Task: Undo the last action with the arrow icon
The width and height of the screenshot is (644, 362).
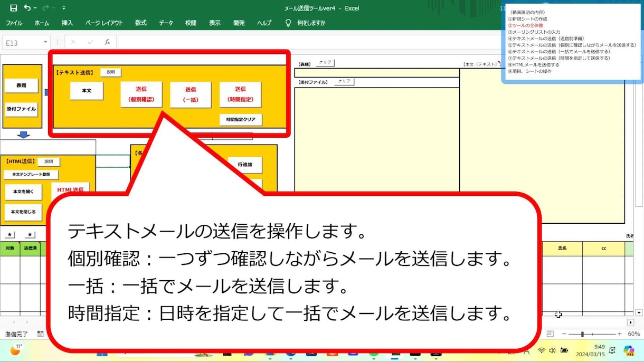Action: [x=27, y=8]
